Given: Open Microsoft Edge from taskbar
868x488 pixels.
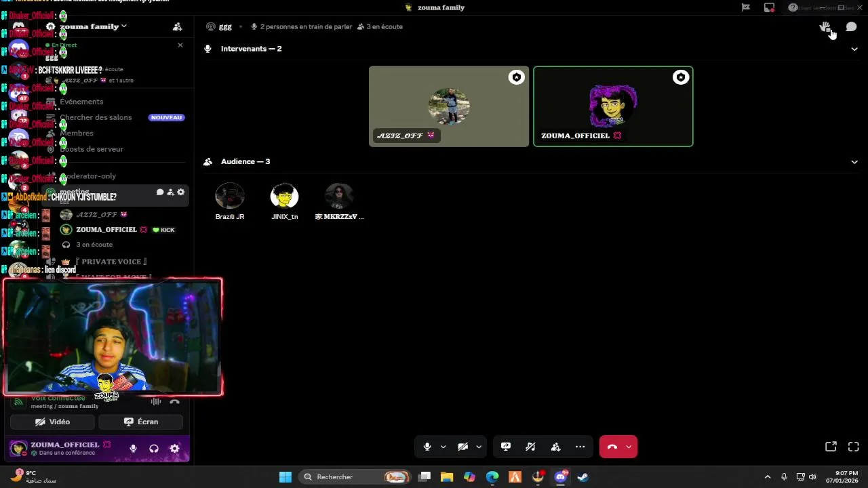Looking at the screenshot, I should pyautogui.click(x=492, y=477).
